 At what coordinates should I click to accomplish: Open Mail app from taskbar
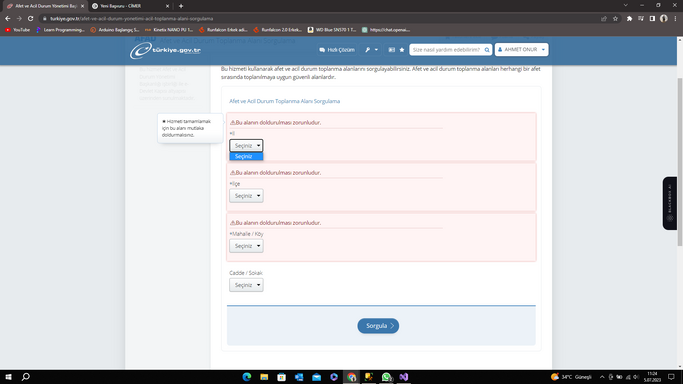pos(317,377)
